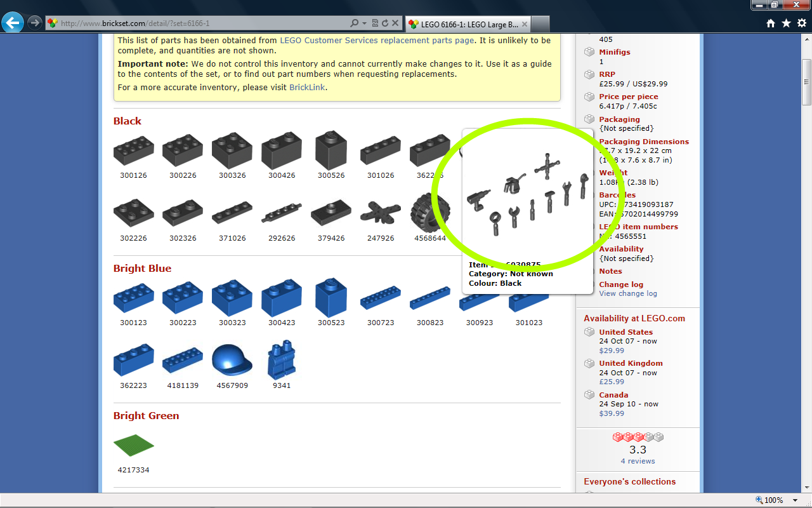Go back with the browser Back arrow
Screen dimensions: 812x508
13,23
